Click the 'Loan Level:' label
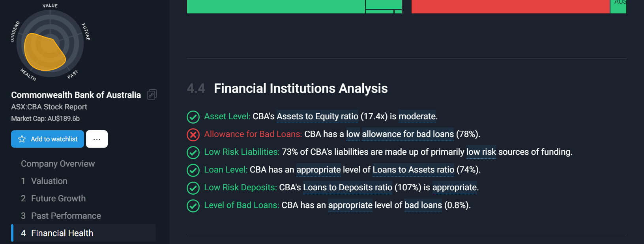Viewport: 644px width, 244px height. click(x=226, y=170)
